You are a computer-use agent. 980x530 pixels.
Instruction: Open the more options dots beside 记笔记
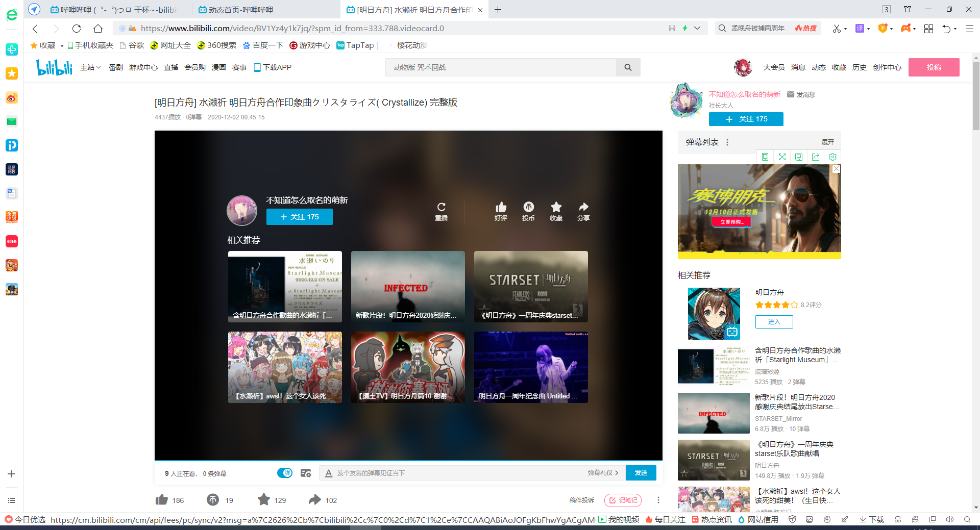coord(658,500)
